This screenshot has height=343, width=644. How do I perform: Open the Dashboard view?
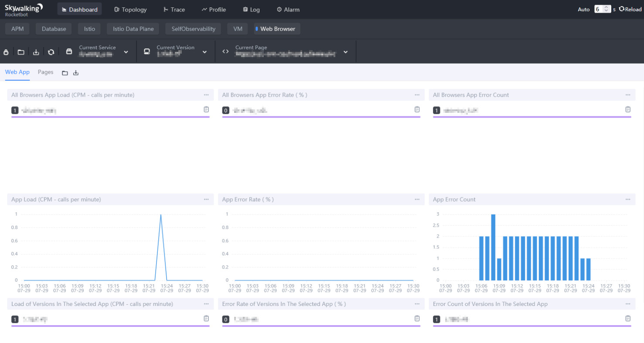pos(79,9)
